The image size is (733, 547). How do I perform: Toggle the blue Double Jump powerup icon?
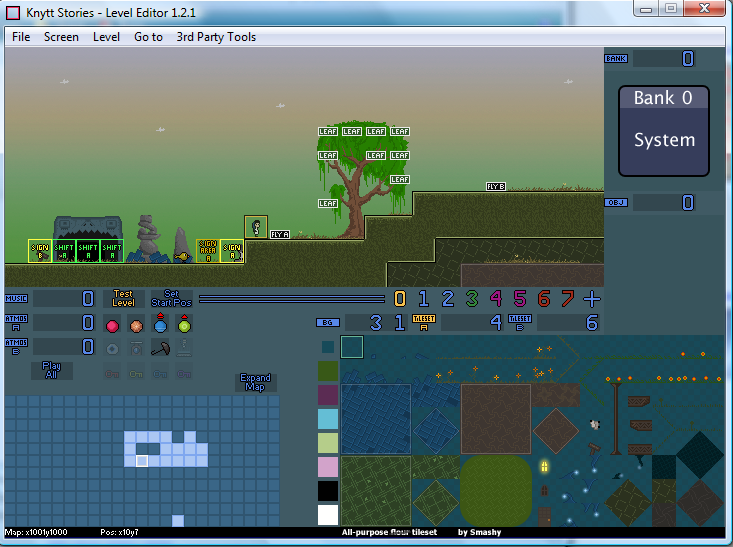160,324
